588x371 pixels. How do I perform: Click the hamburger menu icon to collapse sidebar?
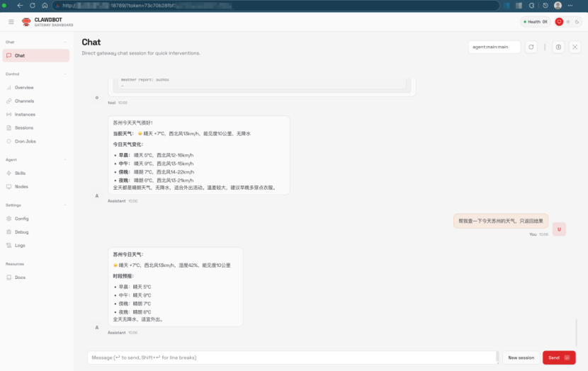point(11,22)
